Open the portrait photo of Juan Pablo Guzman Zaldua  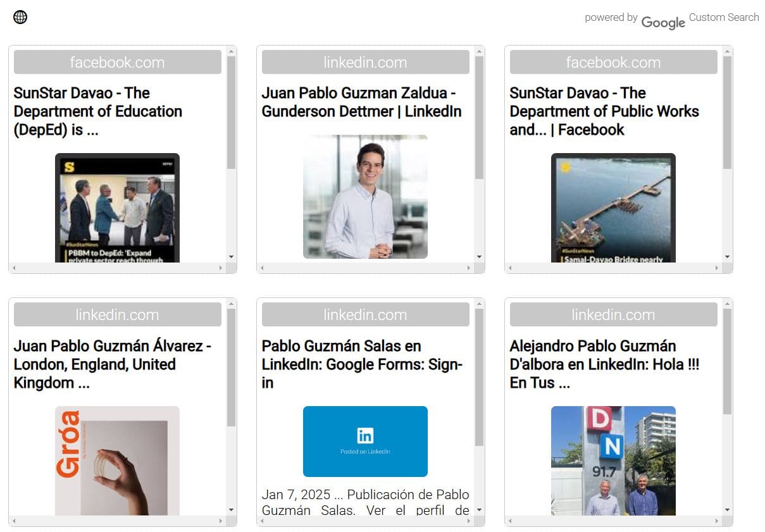(x=365, y=196)
